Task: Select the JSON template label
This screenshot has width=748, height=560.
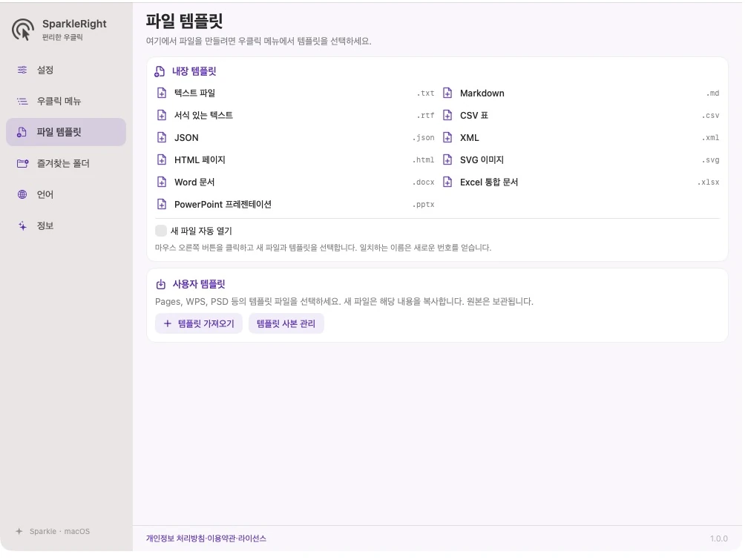Action: [x=186, y=138]
